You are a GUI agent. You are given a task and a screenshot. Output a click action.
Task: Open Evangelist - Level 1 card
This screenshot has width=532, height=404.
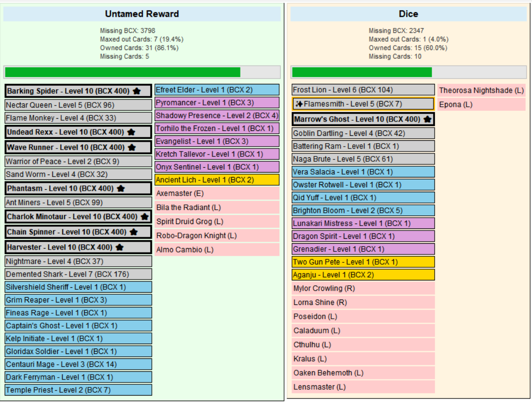[x=217, y=142]
